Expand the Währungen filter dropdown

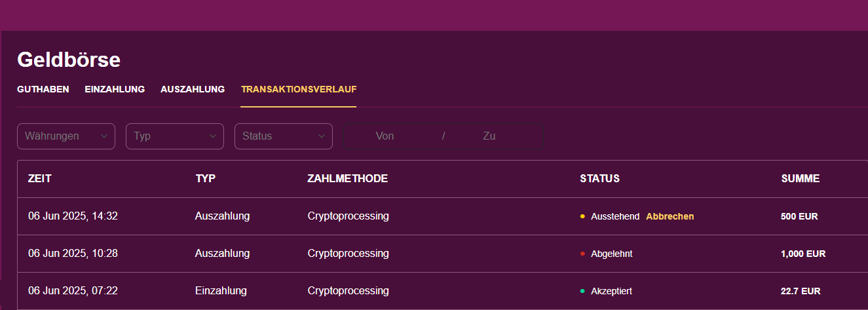click(66, 136)
